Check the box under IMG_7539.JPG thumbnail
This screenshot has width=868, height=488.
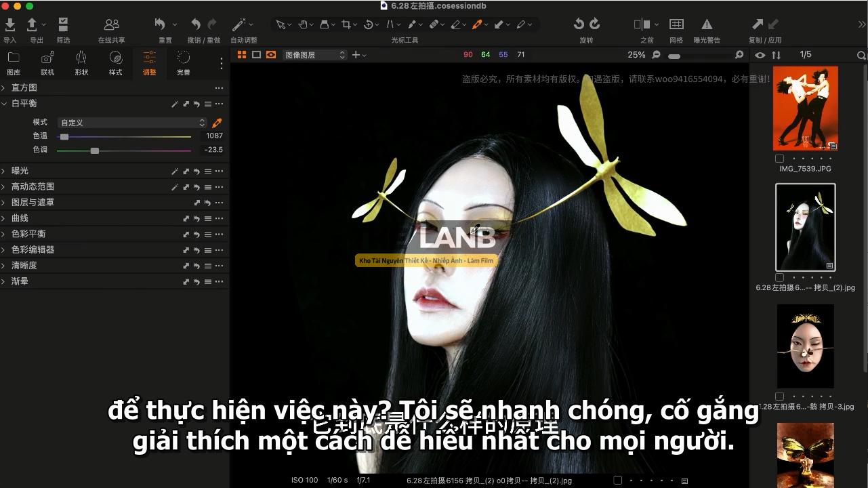779,159
